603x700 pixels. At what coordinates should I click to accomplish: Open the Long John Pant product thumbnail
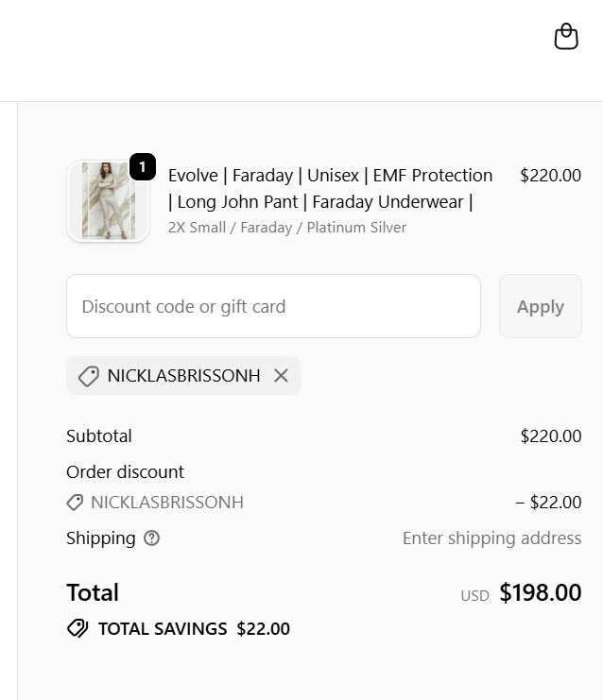(x=108, y=201)
